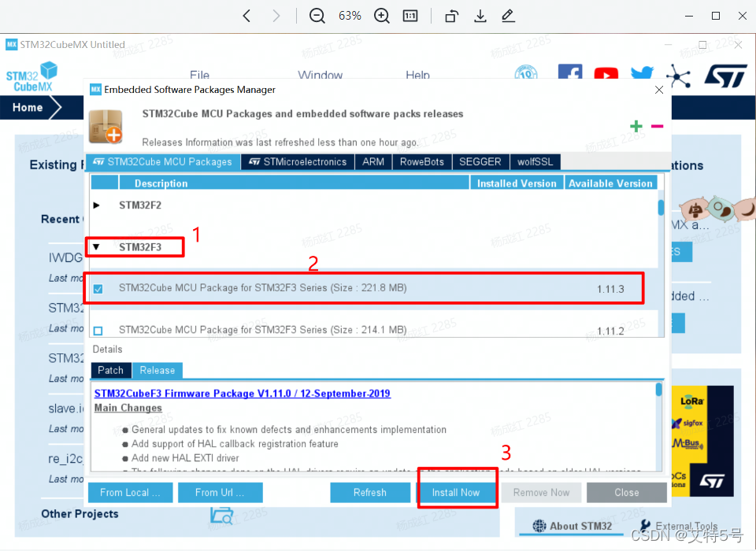Click the Install Now button
The image size is (756, 551).
(456, 493)
